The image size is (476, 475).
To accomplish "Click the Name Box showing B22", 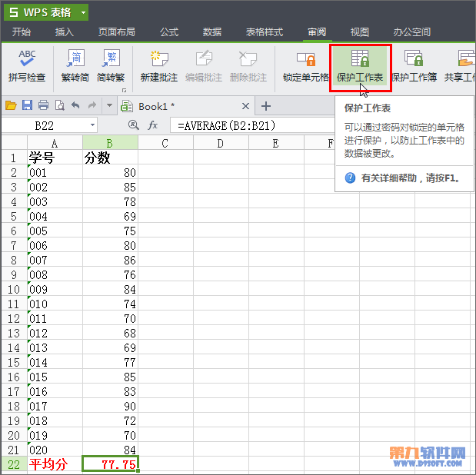I will (45, 125).
